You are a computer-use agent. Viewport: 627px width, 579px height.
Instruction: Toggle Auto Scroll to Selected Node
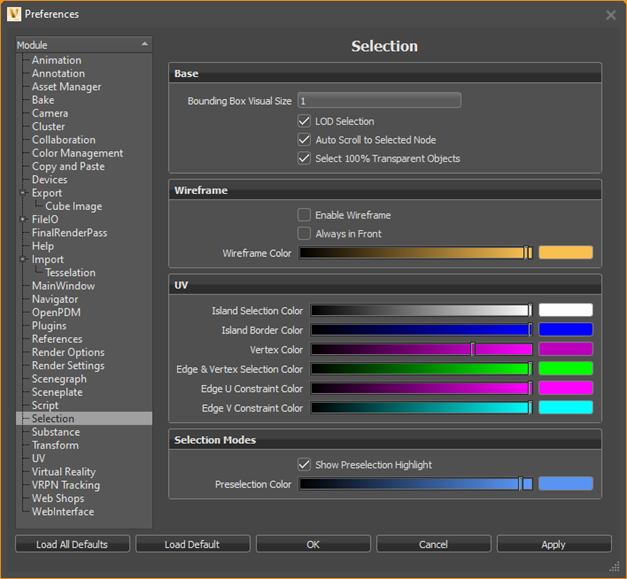point(305,140)
